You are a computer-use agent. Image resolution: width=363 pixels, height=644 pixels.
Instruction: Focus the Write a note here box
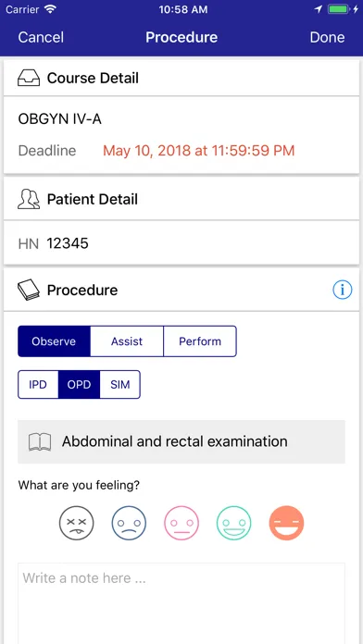[181, 603]
